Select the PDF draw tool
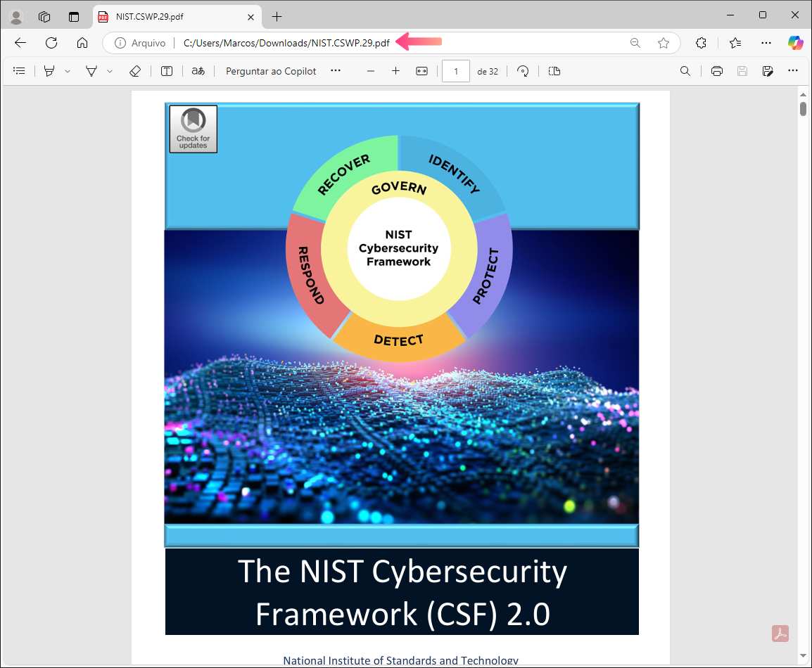812x668 pixels. coord(91,72)
